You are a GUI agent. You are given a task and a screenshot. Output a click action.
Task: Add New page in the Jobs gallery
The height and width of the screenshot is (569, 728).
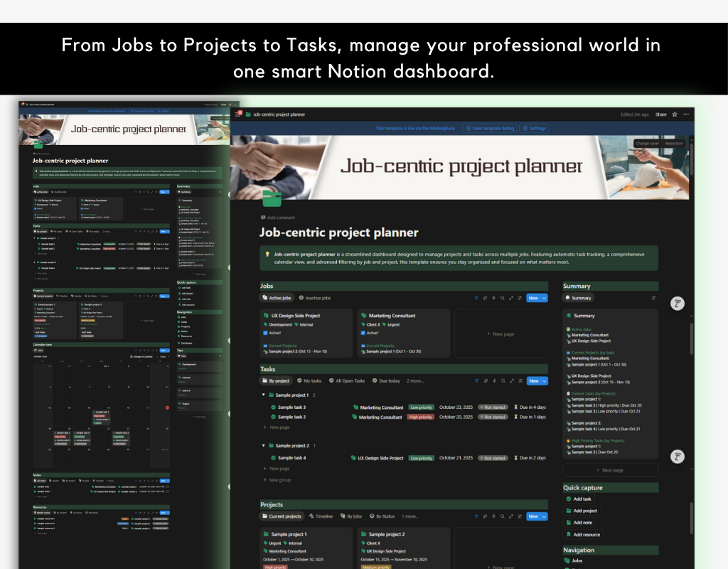tap(500, 334)
